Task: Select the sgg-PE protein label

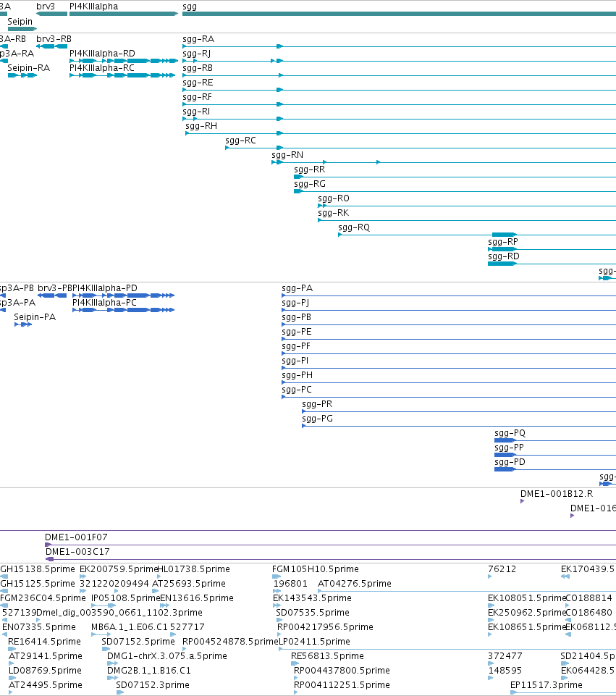Action: click(296, 332)
